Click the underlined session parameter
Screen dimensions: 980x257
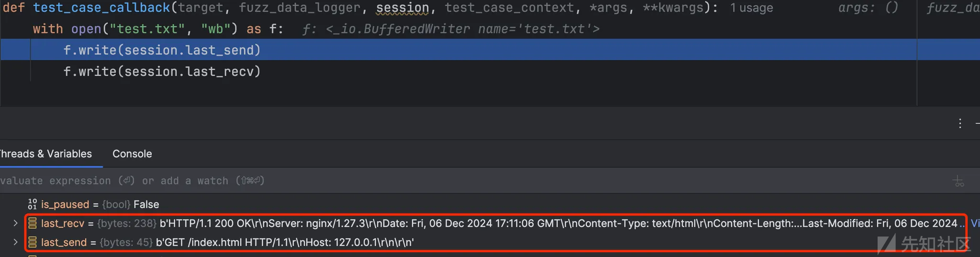click(402, 8)
